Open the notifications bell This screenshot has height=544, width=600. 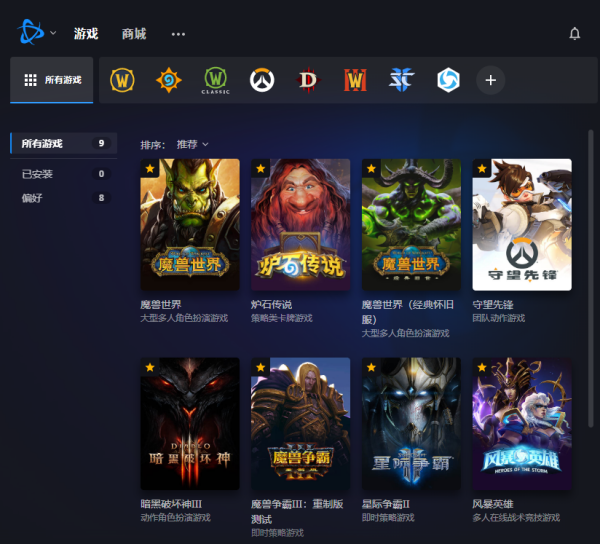click(x=574, y=34)
